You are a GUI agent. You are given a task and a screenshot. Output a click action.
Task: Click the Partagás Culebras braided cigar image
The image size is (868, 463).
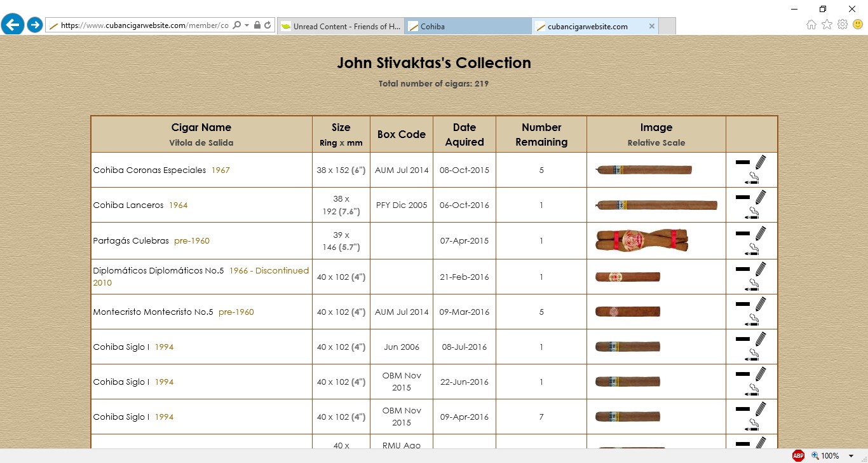tap(642, 240)
